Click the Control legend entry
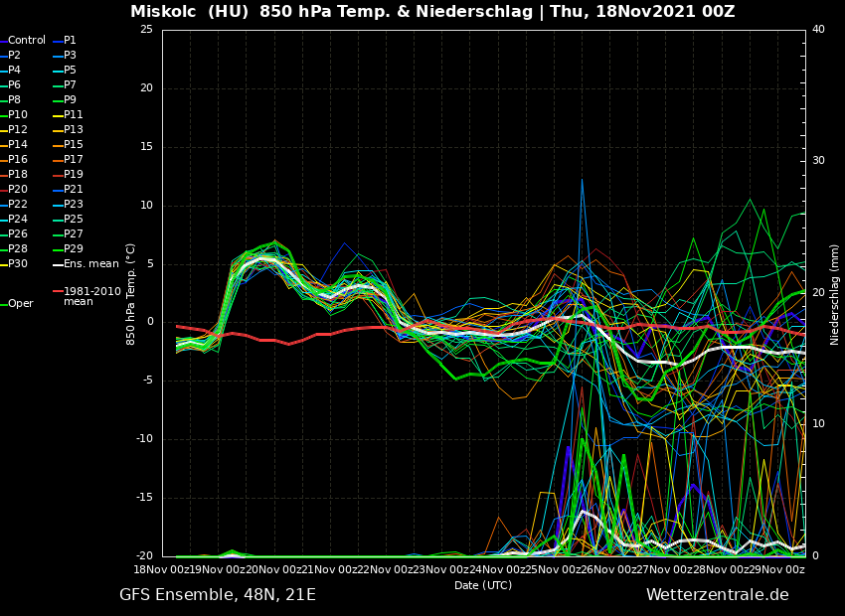845x616 pixels. [x=26, y=41]
